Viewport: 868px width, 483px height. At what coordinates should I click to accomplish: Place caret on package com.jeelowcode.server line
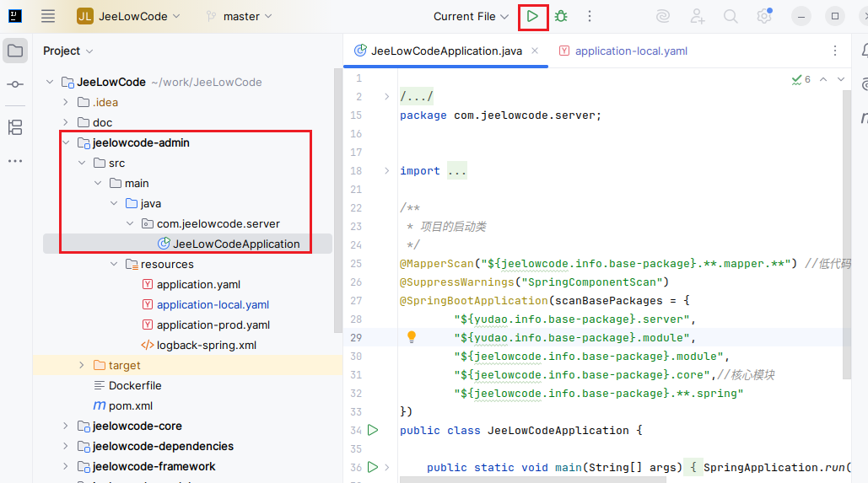click(x=500, y=115)
